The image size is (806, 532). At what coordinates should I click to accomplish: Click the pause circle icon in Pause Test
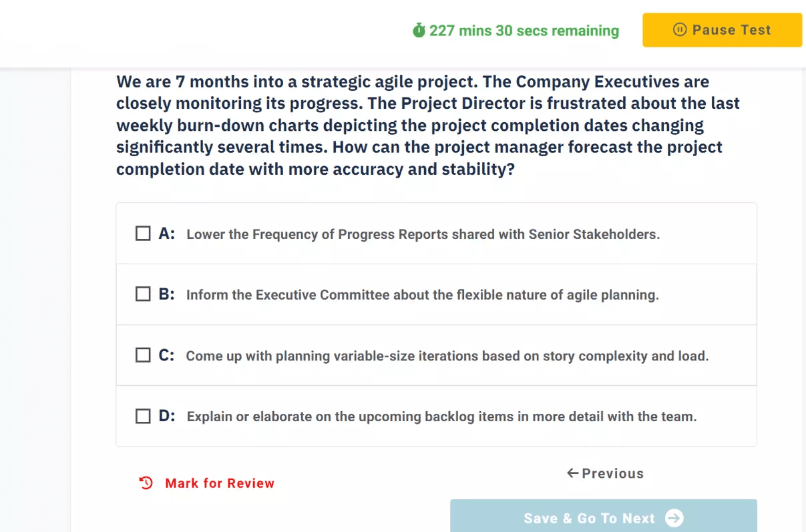coord(680,29)
